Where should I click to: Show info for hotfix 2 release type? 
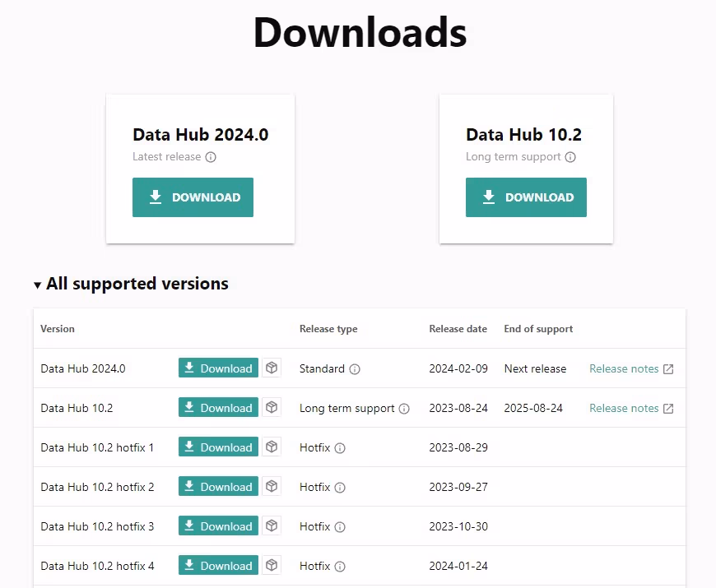coord(340,488)
